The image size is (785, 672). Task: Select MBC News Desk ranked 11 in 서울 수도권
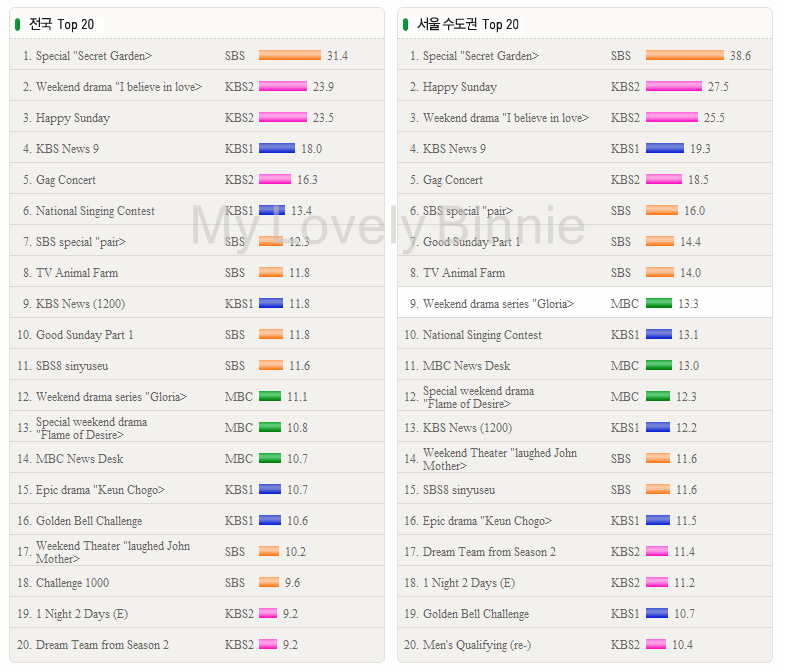click(x=466, y=366)
